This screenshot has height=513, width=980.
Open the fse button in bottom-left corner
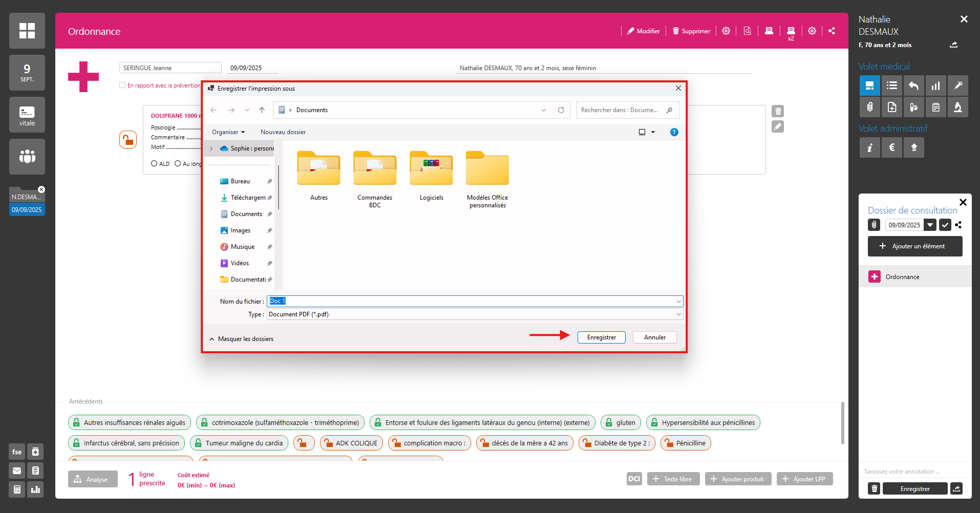click(x=17, y=452)
